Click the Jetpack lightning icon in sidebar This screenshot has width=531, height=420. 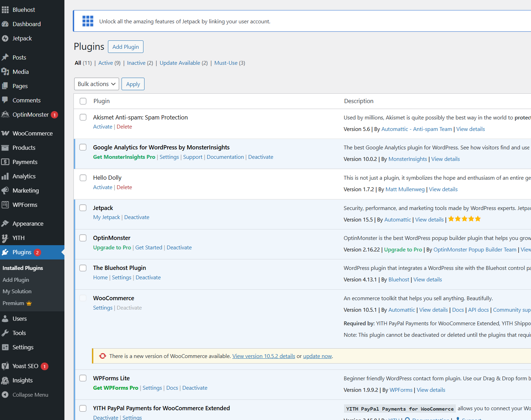click(x=5, y=38)
